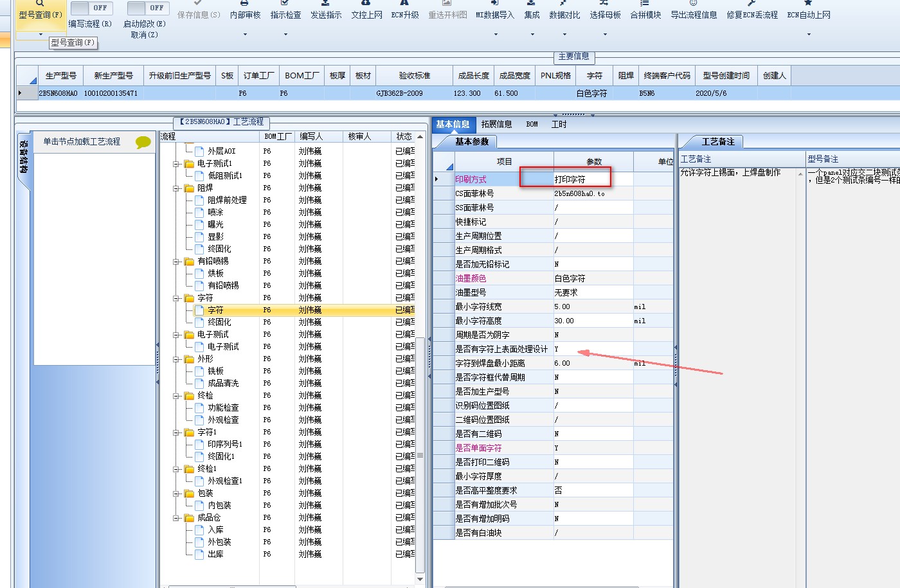
Task: Open dropdown arrow under 指示检查
Action: [x=285, y=34]
